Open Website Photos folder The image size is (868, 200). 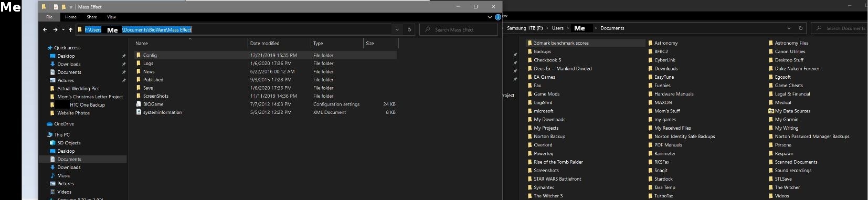(x=73, y=113)
